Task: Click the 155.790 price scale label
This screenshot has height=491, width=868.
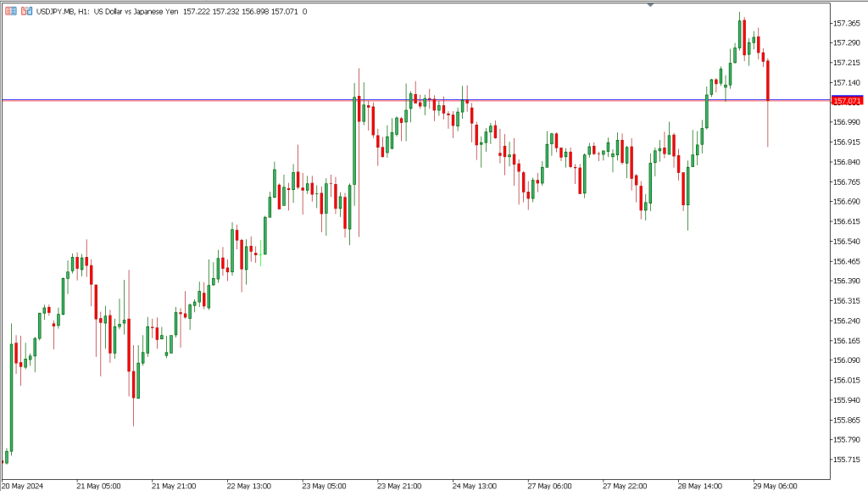Action: pos(847,439)
